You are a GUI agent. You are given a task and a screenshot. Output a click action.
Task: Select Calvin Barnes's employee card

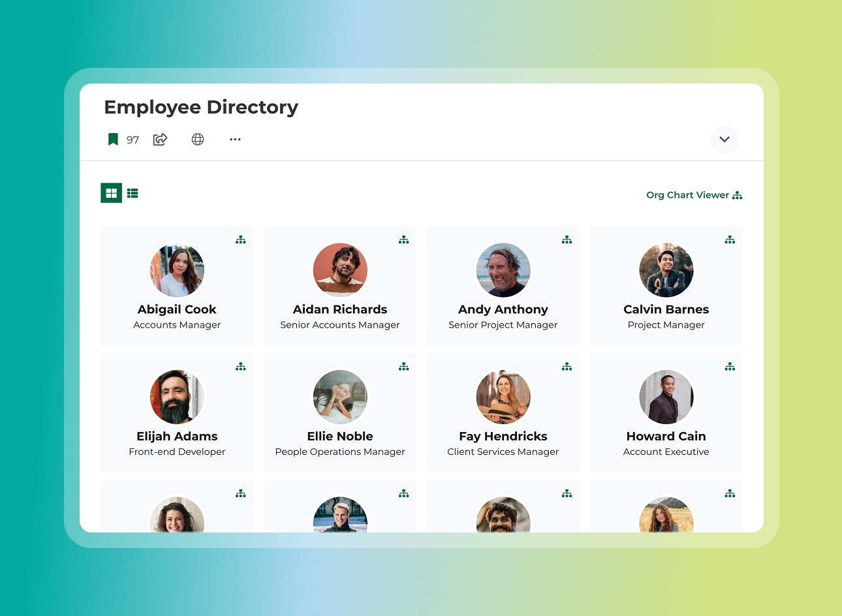[666, 286]
